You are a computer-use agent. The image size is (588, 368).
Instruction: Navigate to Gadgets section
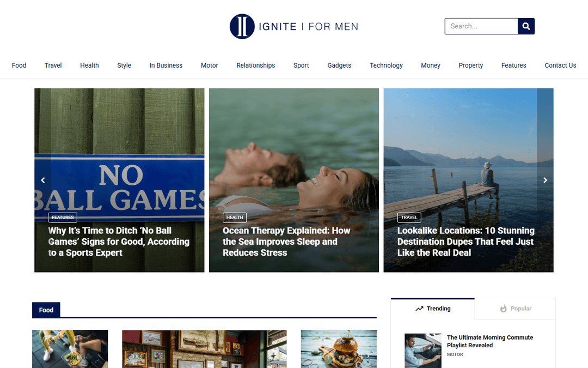coord(339,65)
